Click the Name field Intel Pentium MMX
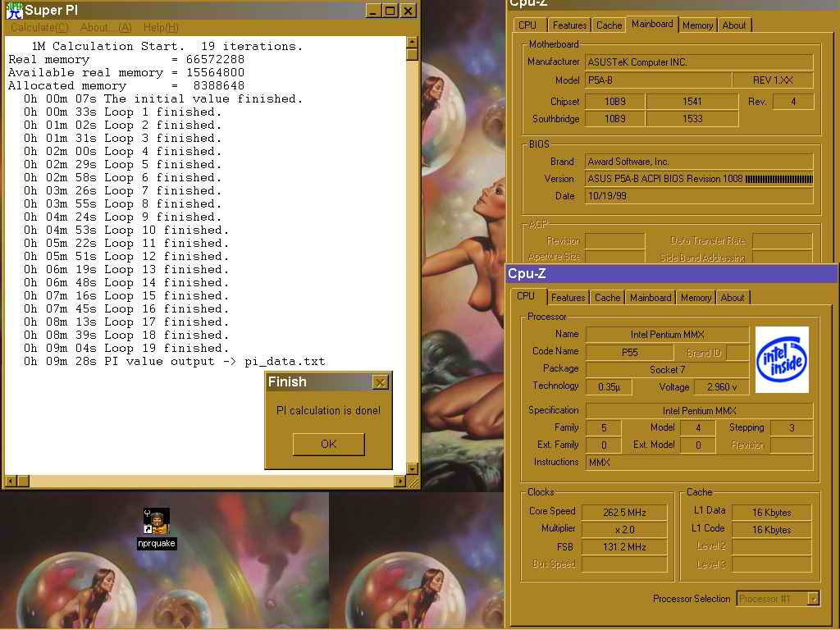Screen dimensions: 840x630 click(667, 335)
